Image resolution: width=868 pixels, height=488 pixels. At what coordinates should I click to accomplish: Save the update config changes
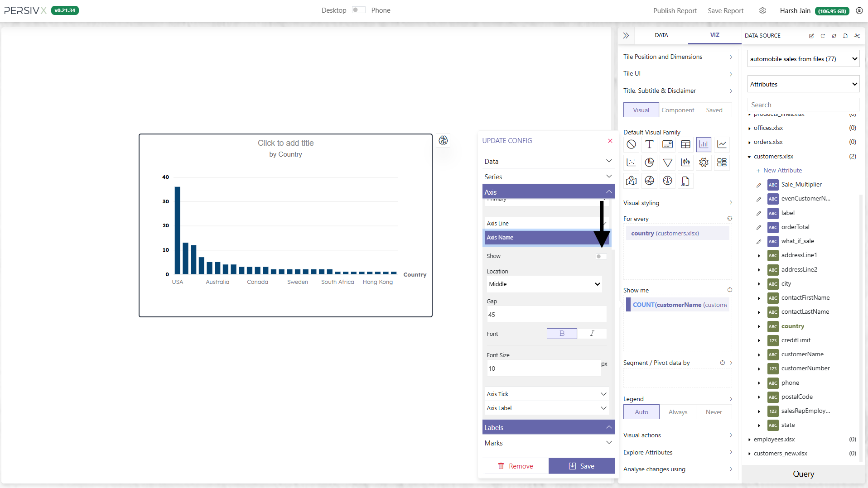point(581,466)
